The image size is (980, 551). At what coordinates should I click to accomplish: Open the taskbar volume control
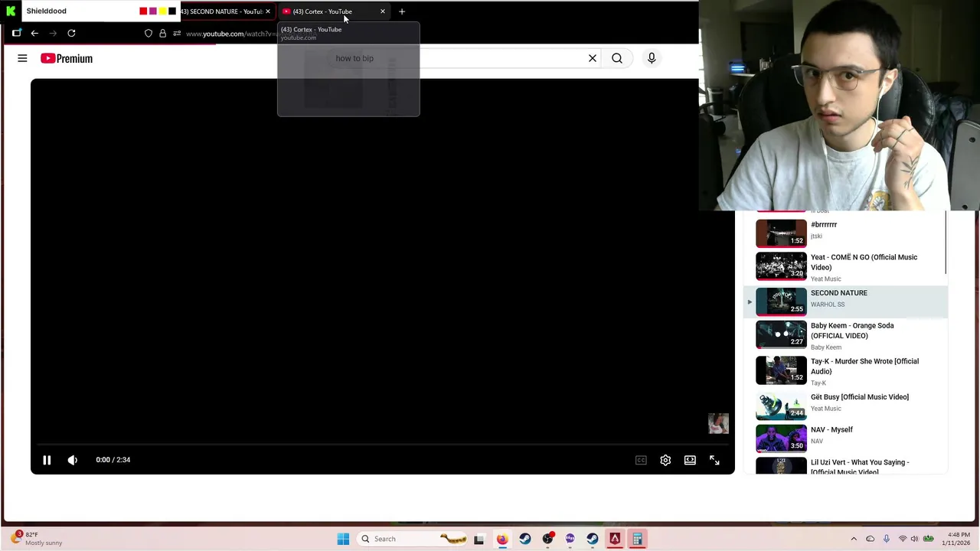914,539
